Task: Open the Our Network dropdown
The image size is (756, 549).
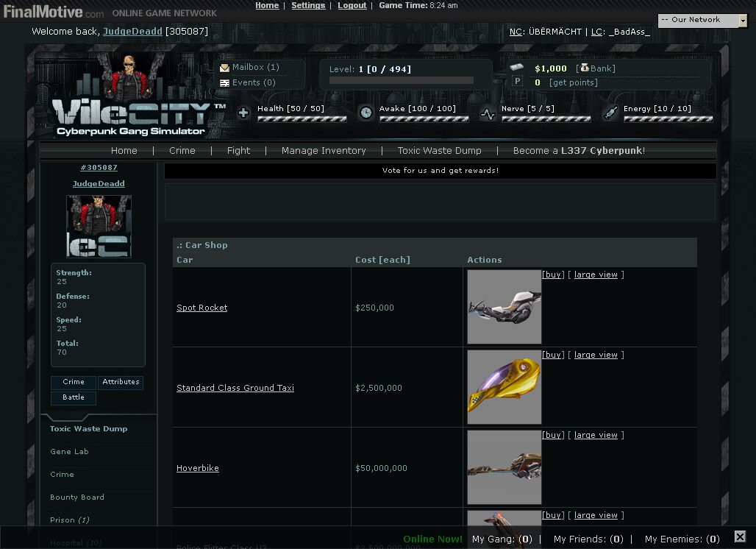Action: [702, 21]
